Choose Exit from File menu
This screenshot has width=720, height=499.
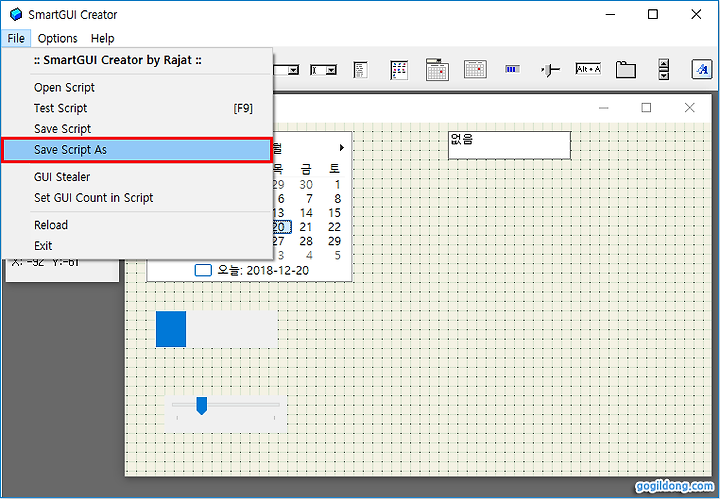coord(138,246)
